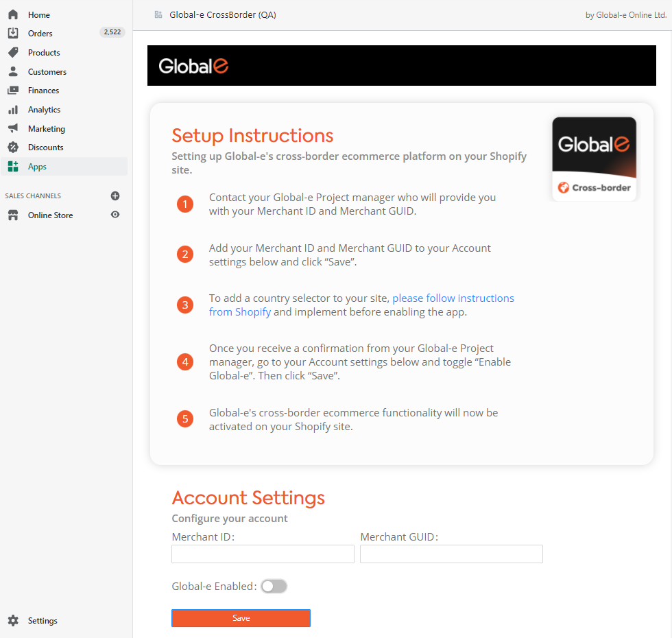The width and height of the screenshot is (672, 638).
Task: Click the Merchant ID input field
Action: [263, 554]
